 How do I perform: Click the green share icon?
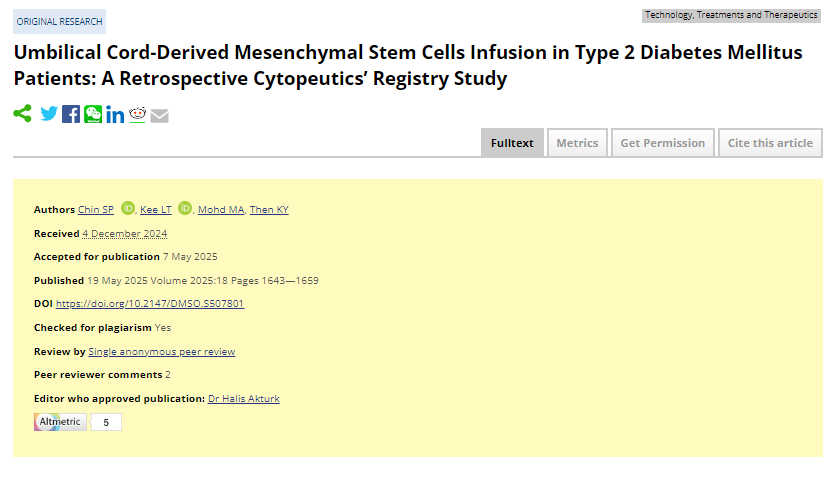[x=22, y=114]
